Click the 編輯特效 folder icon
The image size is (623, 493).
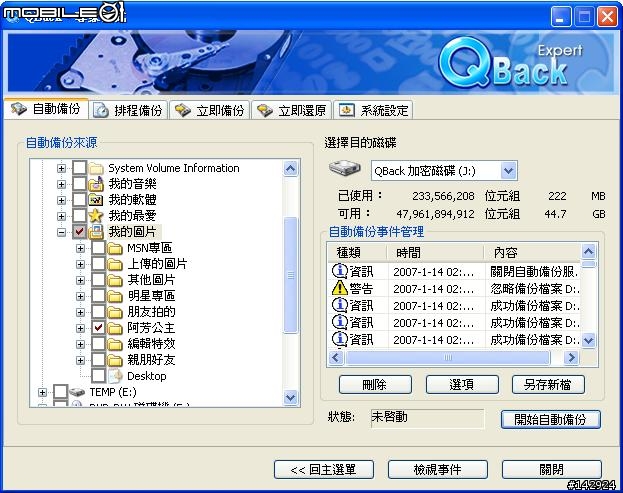tap(115, 344)
